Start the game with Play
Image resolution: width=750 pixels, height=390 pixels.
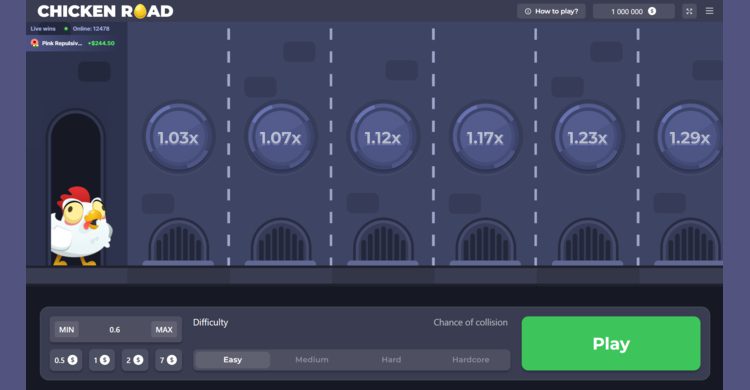(611, 344)
